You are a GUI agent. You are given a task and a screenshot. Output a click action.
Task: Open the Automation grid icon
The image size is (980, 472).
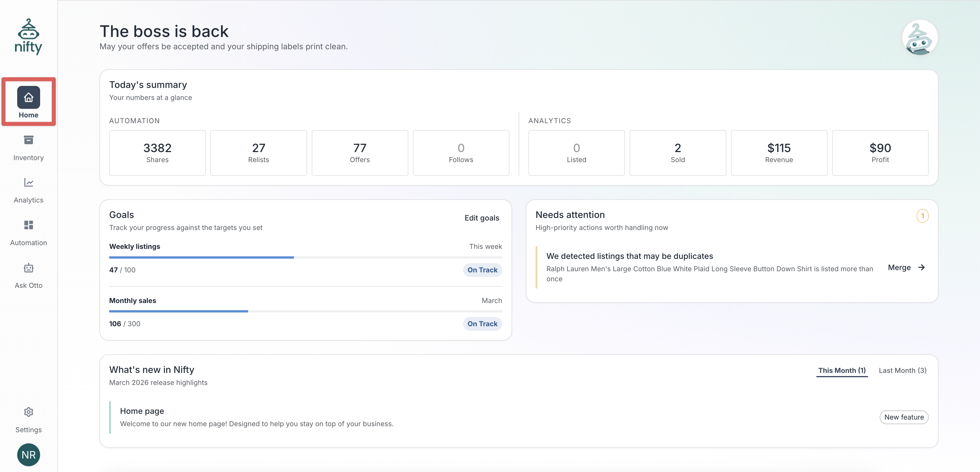pos(29,225)
